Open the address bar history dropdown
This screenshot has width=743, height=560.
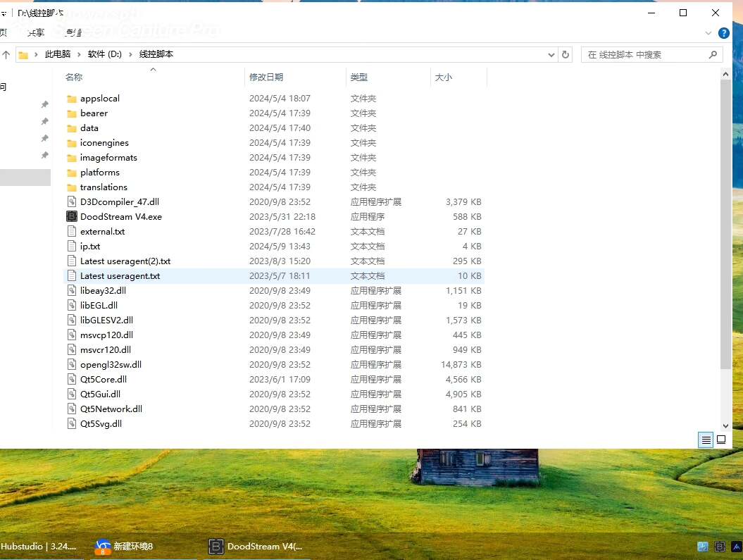(x=551, y=54)
